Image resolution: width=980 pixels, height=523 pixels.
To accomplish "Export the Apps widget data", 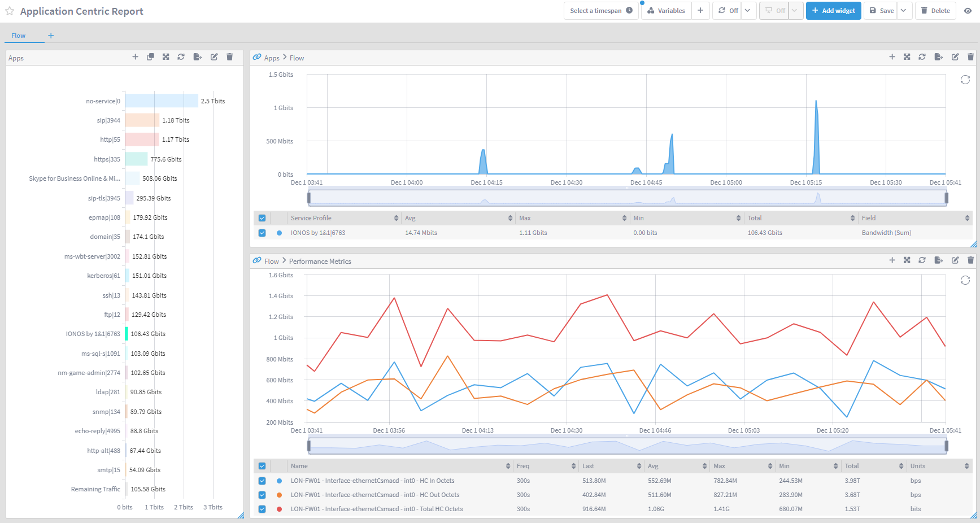I will tap(197, 57).
